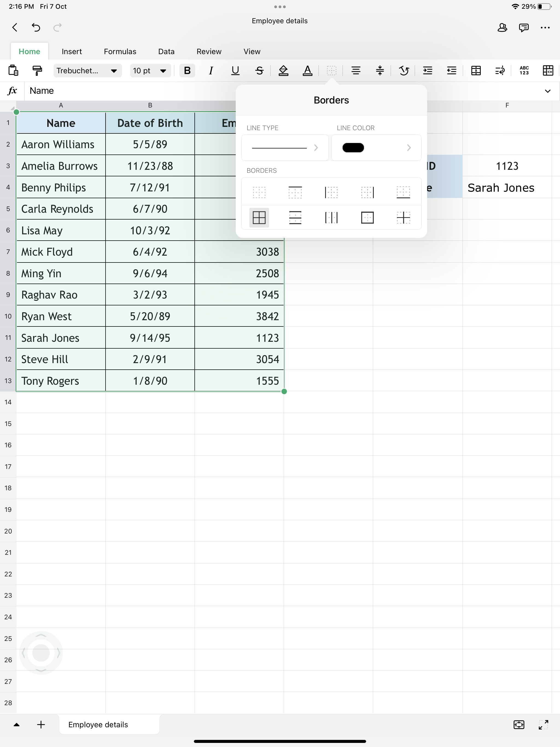Open the Trebuchet font dropdown

pos(87,71)
